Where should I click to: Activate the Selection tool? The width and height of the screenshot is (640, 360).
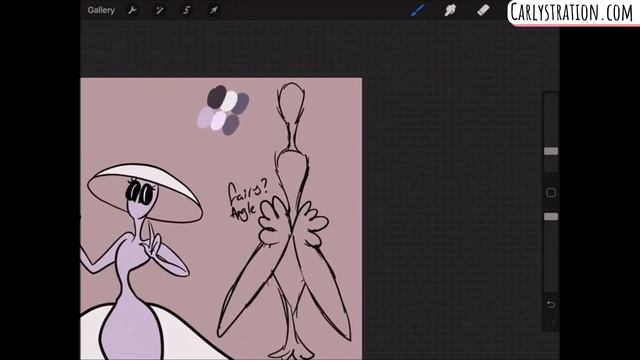(187, 10)
